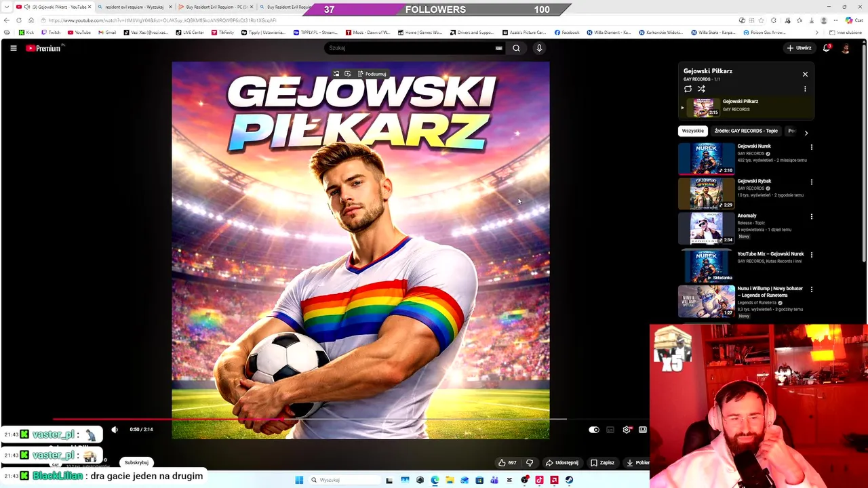The image size is (868, 488).
Task: Click the current playlist item Gejowski Piłkarz
Action: pyautogui.click(x=746, y=106)
